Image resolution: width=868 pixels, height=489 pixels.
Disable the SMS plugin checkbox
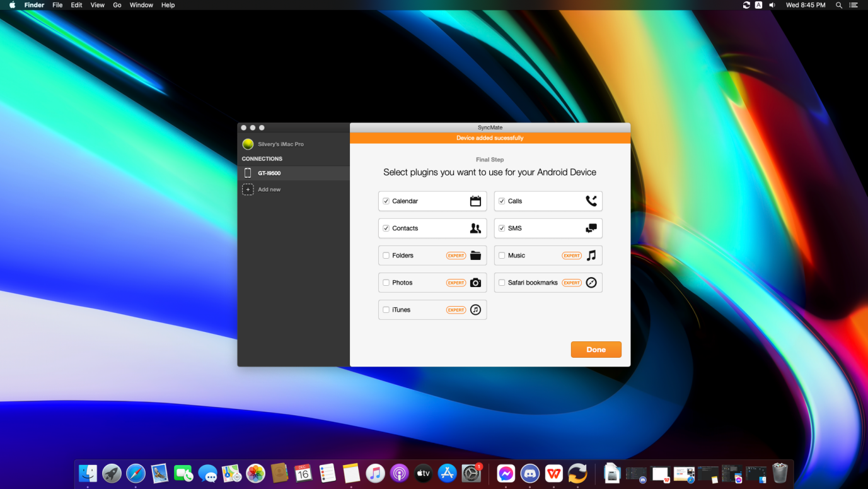tap(502, 228)
